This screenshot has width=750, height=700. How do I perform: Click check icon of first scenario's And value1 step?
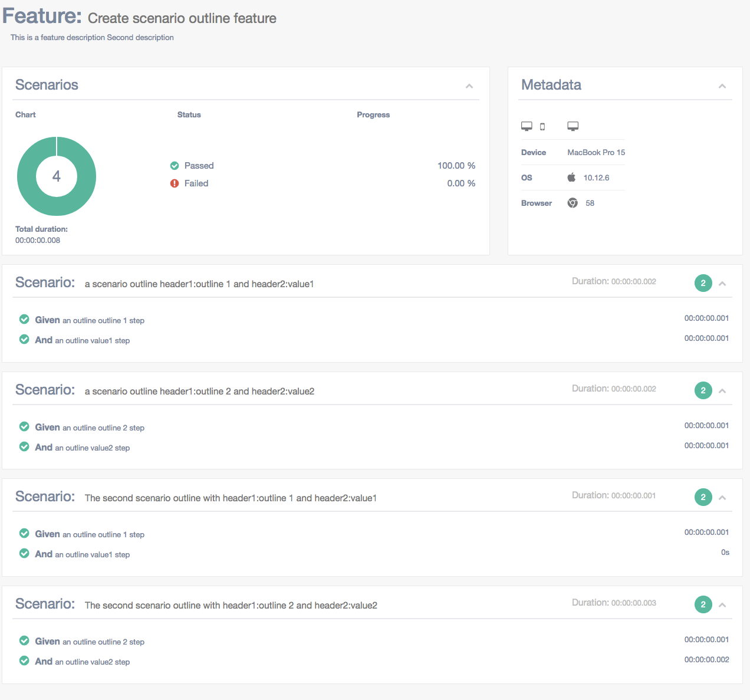(x=24, y=339)
